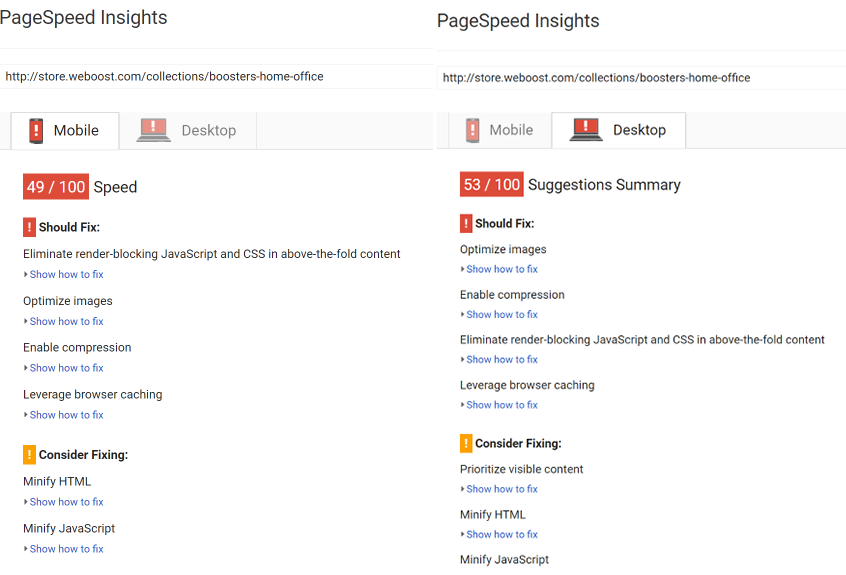This screenshot has width=846, height=575.
Task: Show how to fix Prioritize visible content on desktop
Action: point(502,489)
